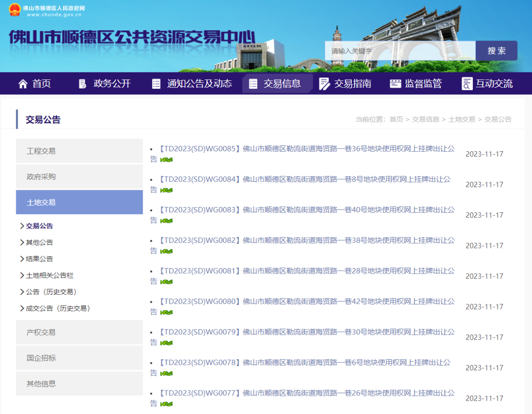Click breadcrumb link 首页
This screenshot has height=414, width=532.
coord(396,119)
